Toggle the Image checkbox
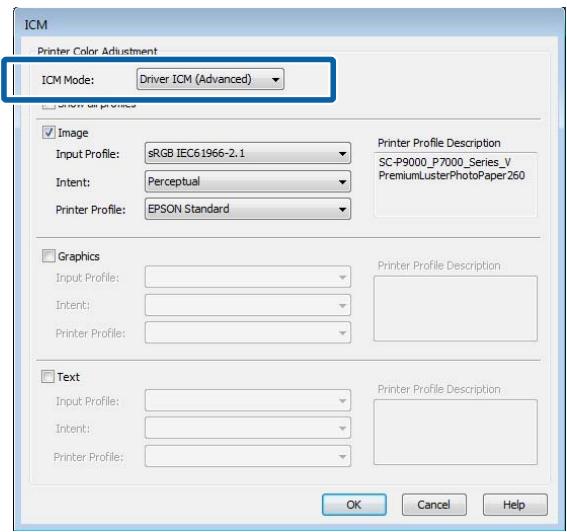Screen dimensions: 567x532 click(48, 132)
